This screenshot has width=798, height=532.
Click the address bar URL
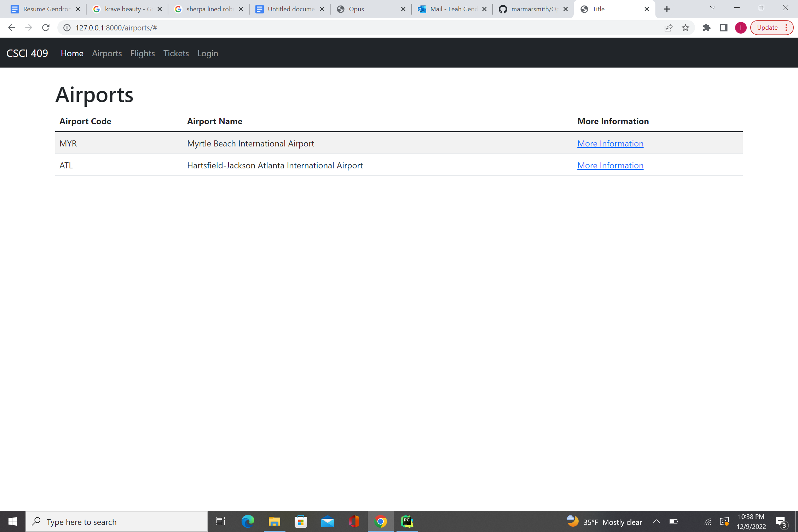click(116, 28)
